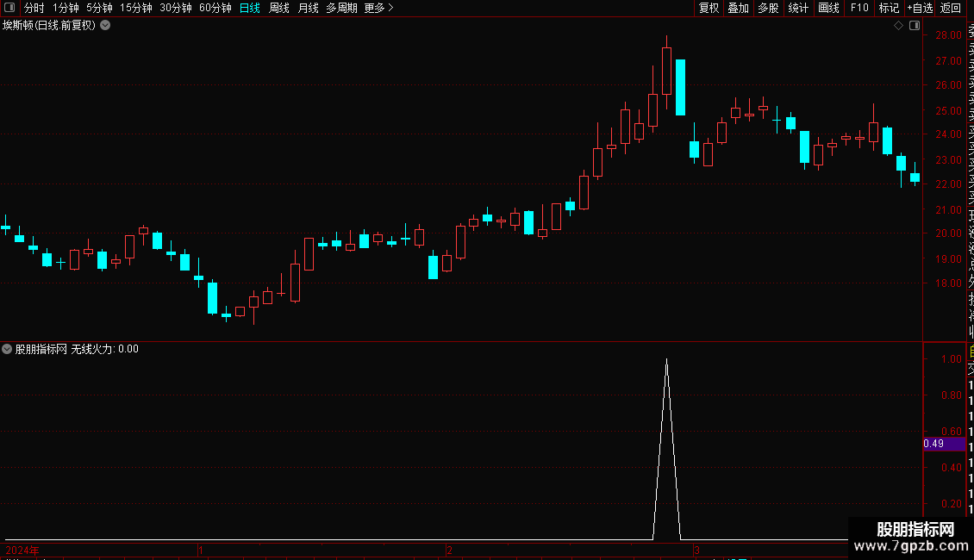Click the 返回 back button
The image size is (974, 560).
pyautogui.click(x=951, y=8)
